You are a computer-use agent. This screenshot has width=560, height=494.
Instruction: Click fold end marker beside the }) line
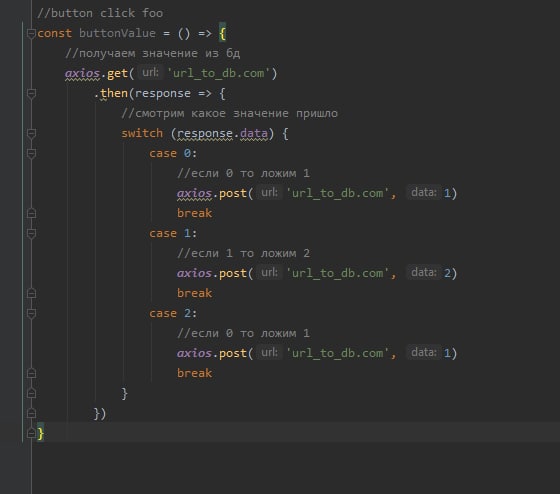31,413
